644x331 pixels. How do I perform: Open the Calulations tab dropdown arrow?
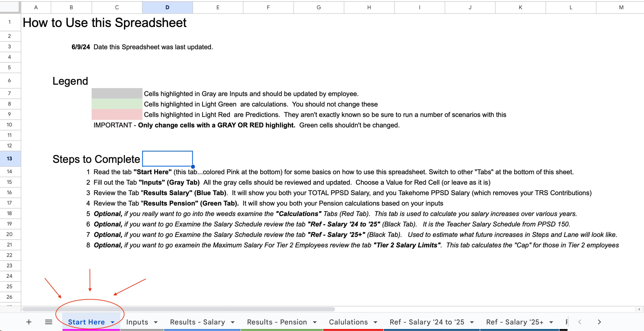375,322
